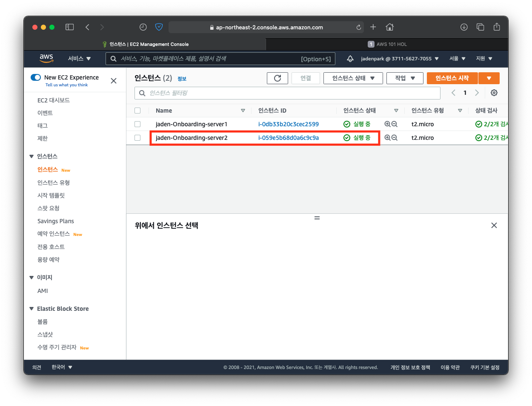Click the search magnifier in AWS search bar
Screen dimensions: 532x406
click(x=114, y=59)
